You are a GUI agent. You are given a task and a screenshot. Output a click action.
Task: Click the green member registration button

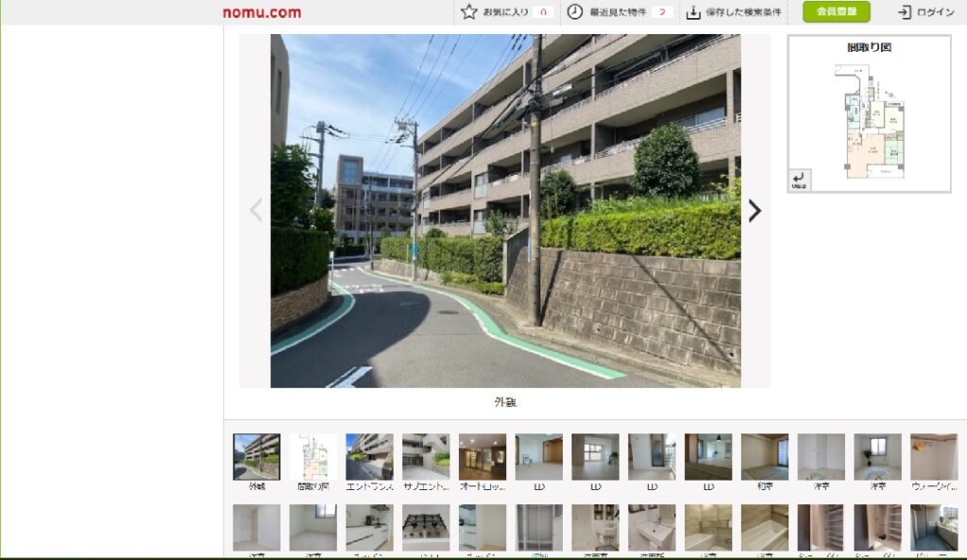click(x=837, y=11)
